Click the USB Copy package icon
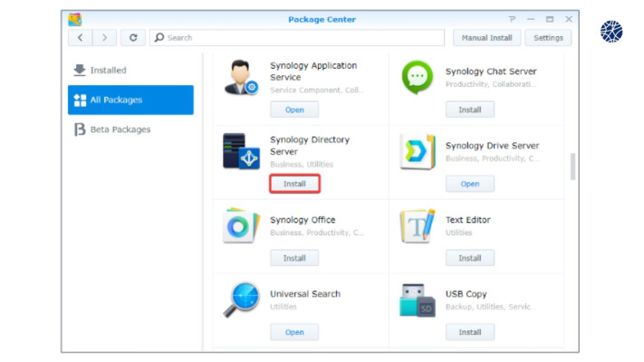Viewport: 644px width, 362px height. [x=418, y=300]
